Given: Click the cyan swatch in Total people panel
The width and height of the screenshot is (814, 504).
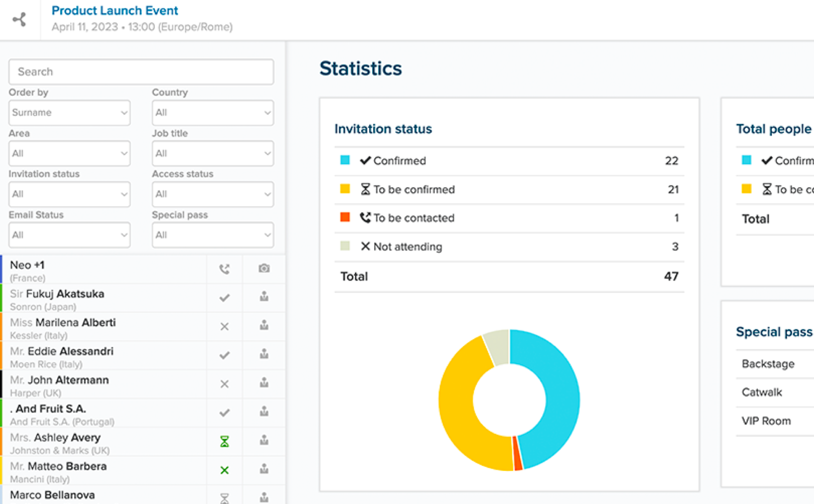Looking at the screenshot, I should point(747,160).
